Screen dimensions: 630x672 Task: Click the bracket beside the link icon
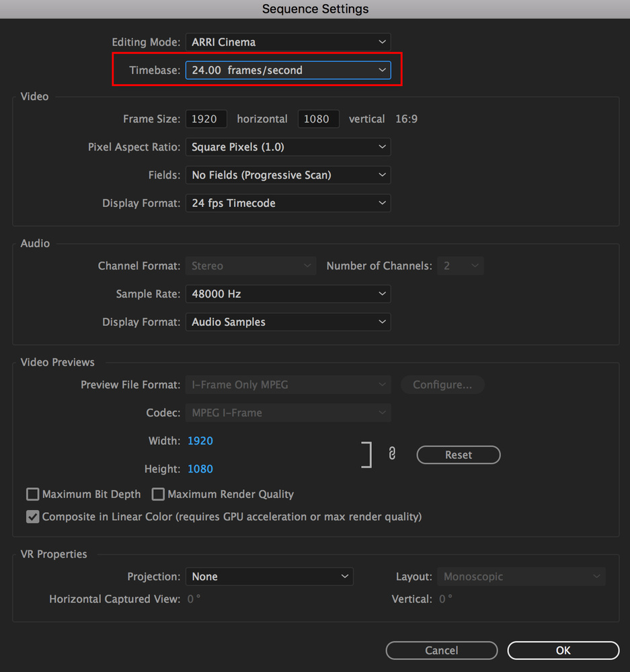(367, 455)
